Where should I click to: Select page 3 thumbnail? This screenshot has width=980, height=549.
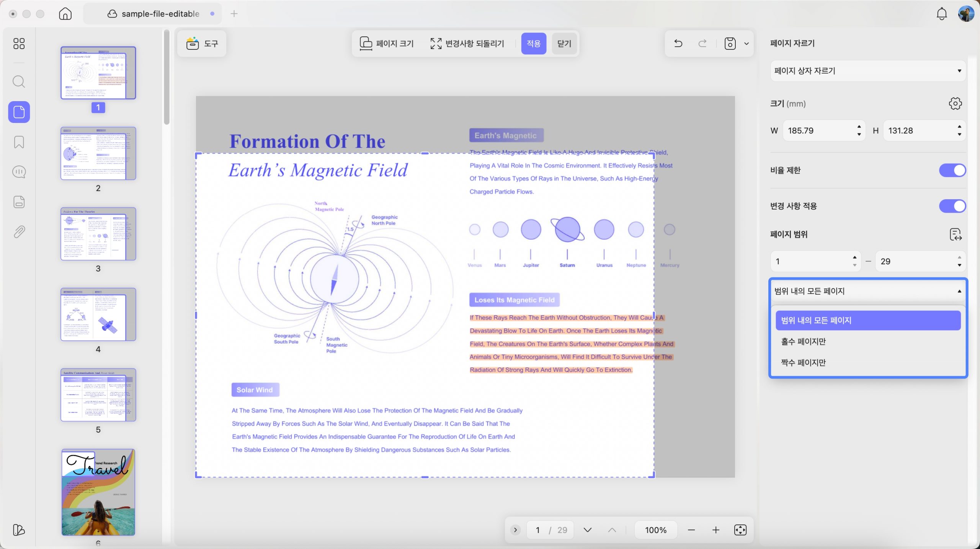coord(98,234)
